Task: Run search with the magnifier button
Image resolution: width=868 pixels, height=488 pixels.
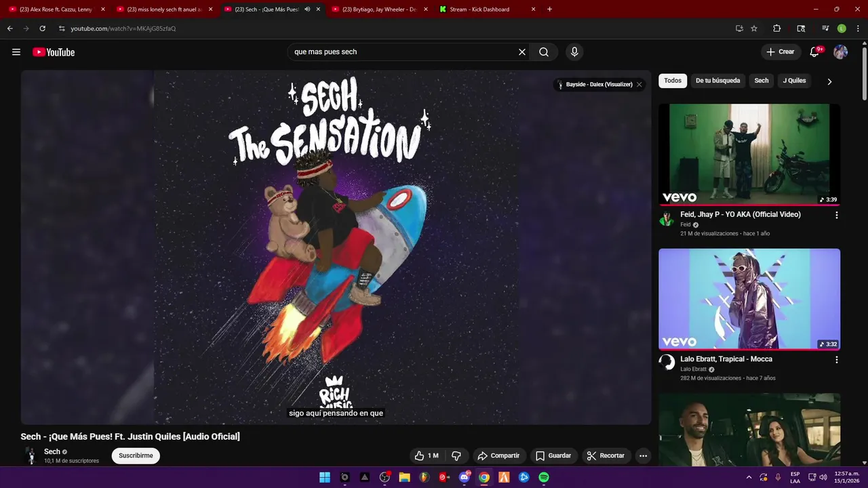Action: pos(544,52)
